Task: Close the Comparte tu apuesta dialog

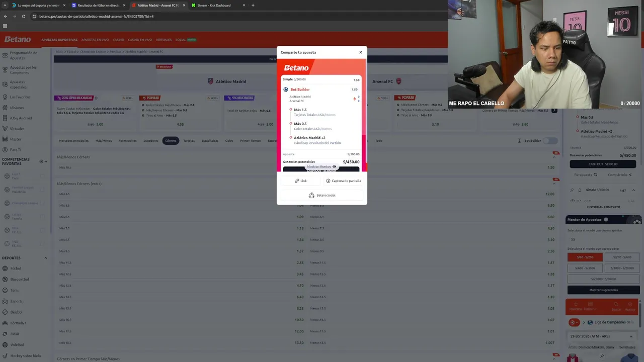Action: 360,52
